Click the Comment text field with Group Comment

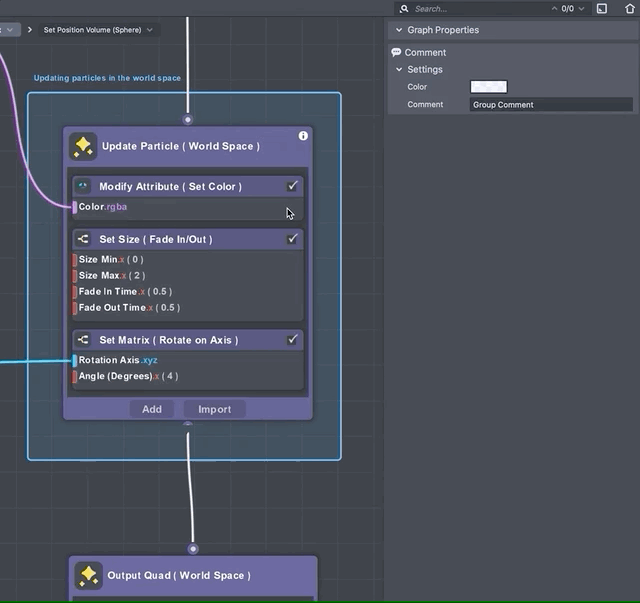[x=551, y=104]
